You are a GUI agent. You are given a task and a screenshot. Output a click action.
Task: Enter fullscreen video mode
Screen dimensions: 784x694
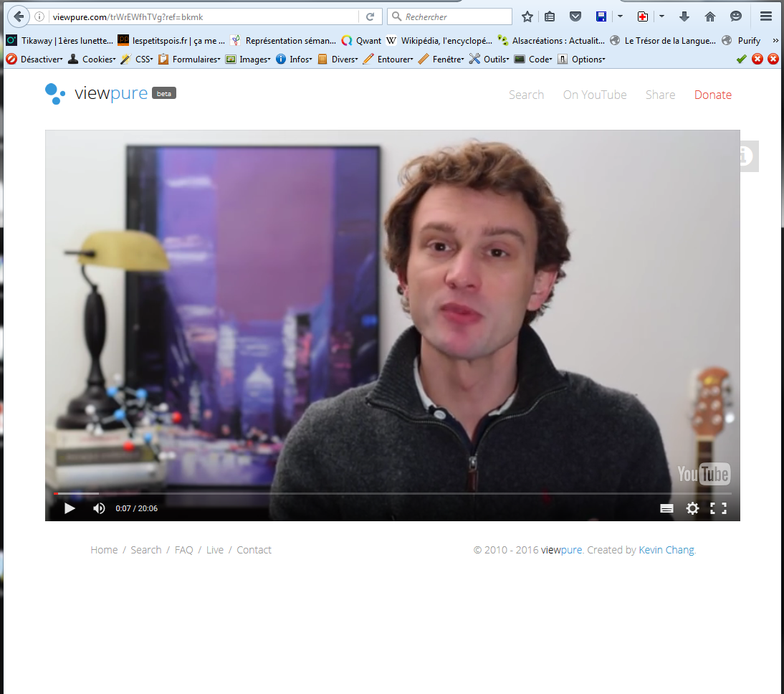click(x=719, y=508)
